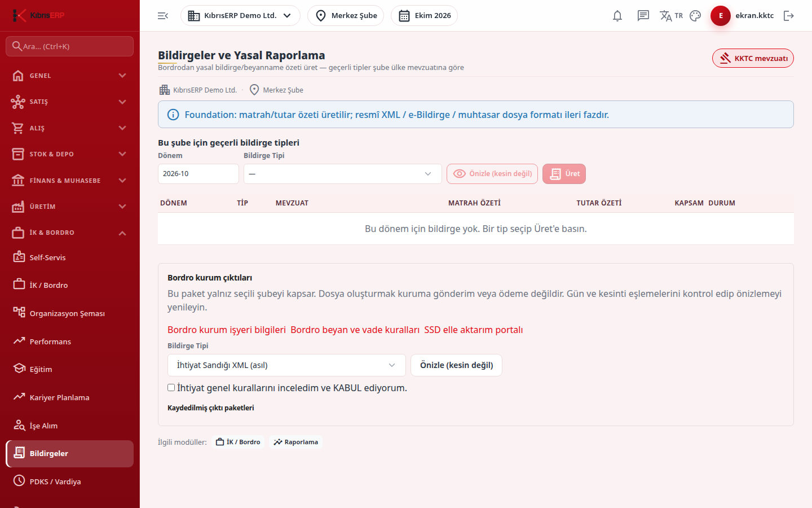Click the Dönem field 2026-10

coord(198,174)
